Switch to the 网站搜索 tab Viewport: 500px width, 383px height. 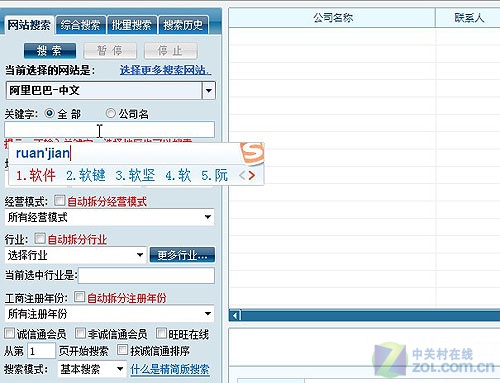pyautogui.click(x=29, y=25)
